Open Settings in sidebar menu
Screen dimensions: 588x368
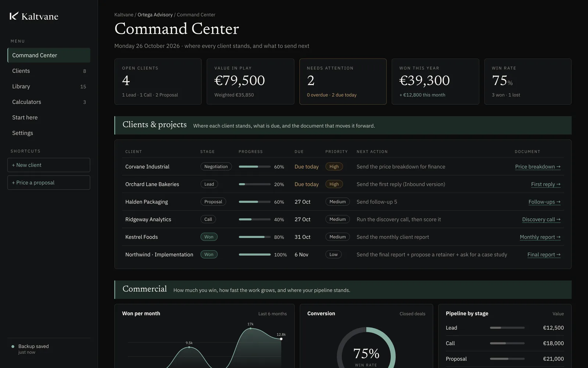[x=49, y=133]
